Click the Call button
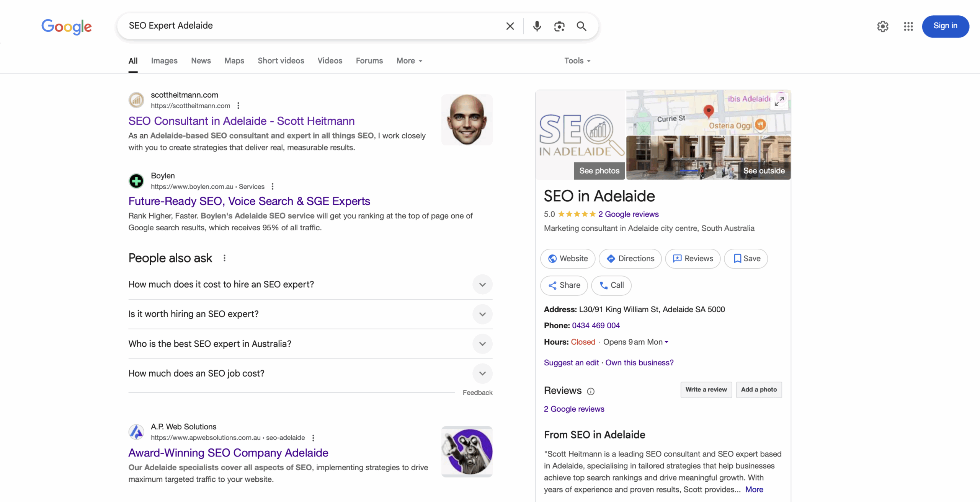980x502 pixels. pyautogui.click(x=611, y=285)
